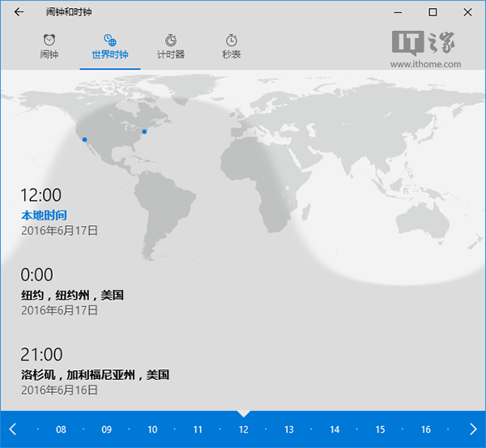This screenshot has width=486, height=448.
Task: Select hour 13 on the timeline
Action: (289, 429)
